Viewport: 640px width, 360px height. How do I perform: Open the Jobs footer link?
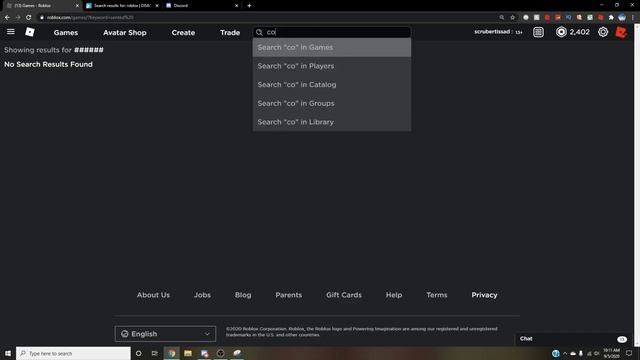tap(202, 295)
